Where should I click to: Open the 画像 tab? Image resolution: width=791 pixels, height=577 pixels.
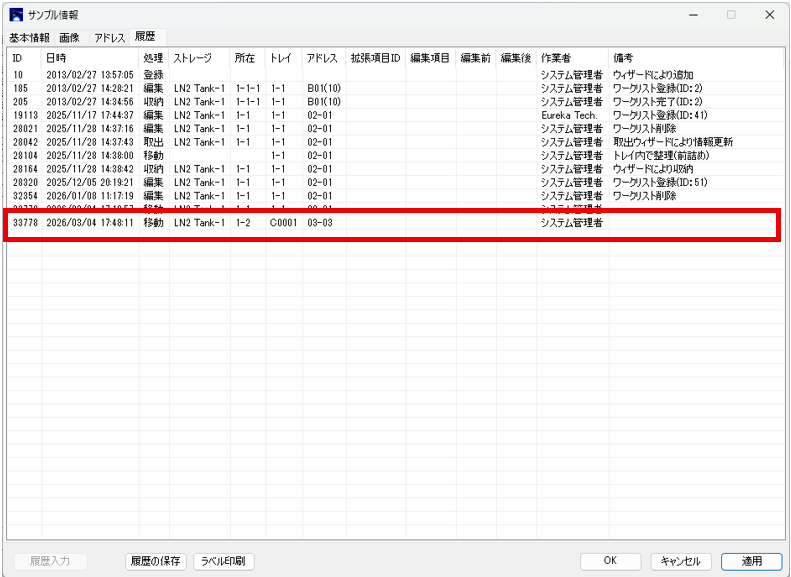[x=69, y=37]
